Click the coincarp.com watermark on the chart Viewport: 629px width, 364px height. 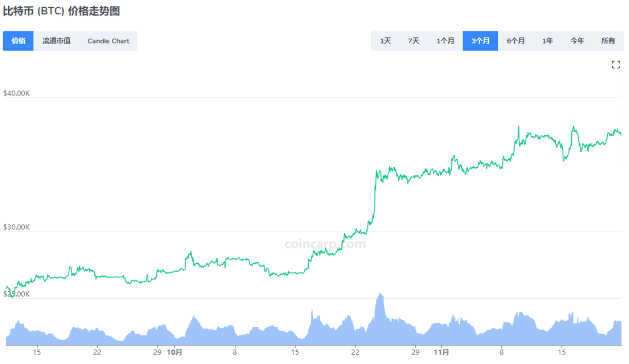point(324,244)
